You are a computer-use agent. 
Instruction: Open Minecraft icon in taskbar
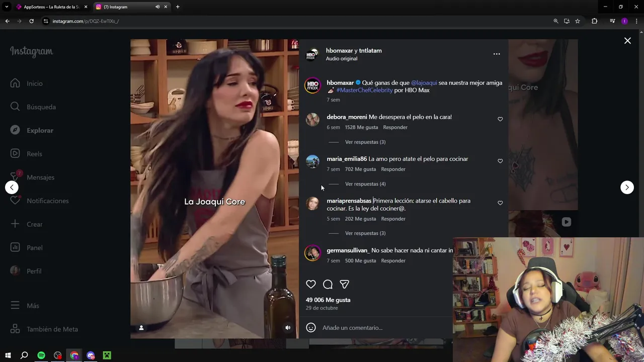click(x=107, y=355)
